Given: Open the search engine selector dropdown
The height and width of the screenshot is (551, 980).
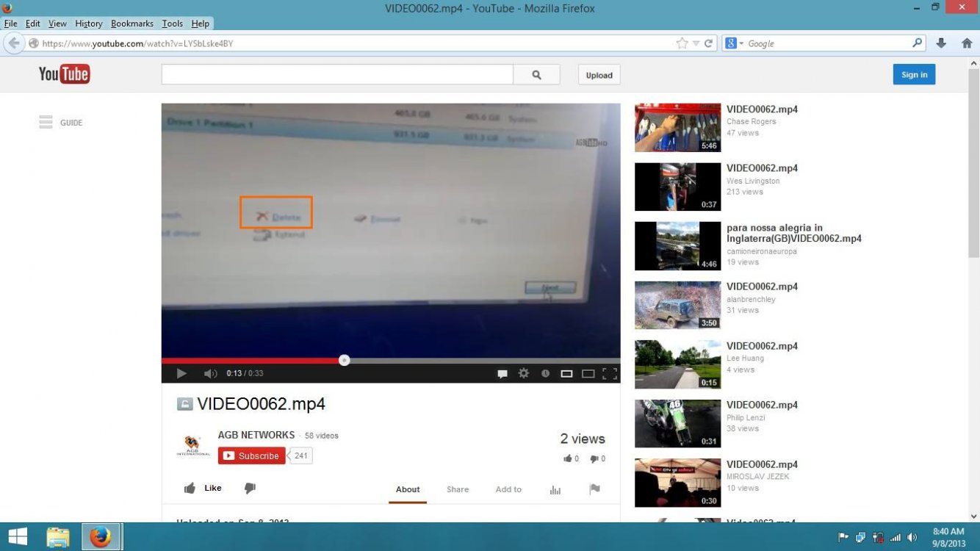Looking at the screenshot, I should pos(735,43).
